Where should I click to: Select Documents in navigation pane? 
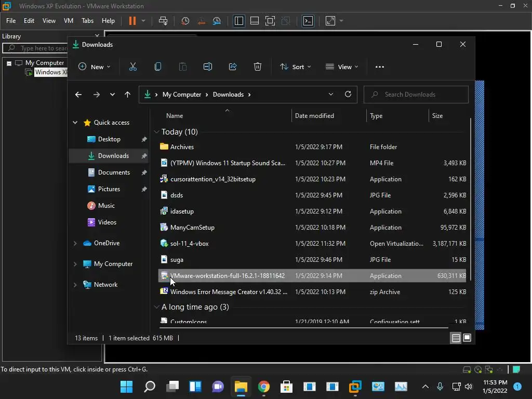pyautogui.click(x=114, y=172)
